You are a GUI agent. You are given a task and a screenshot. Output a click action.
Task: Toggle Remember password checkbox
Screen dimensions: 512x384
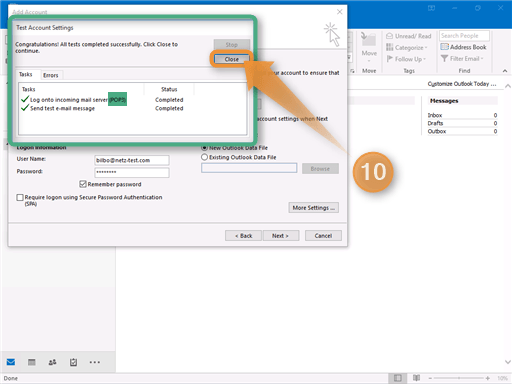tap(83, 184)
